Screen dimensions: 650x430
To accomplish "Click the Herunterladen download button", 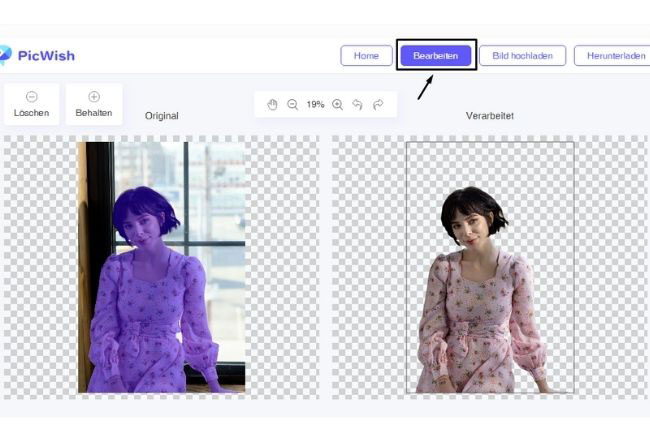I will pyautogui.click(x=612, y=56).
